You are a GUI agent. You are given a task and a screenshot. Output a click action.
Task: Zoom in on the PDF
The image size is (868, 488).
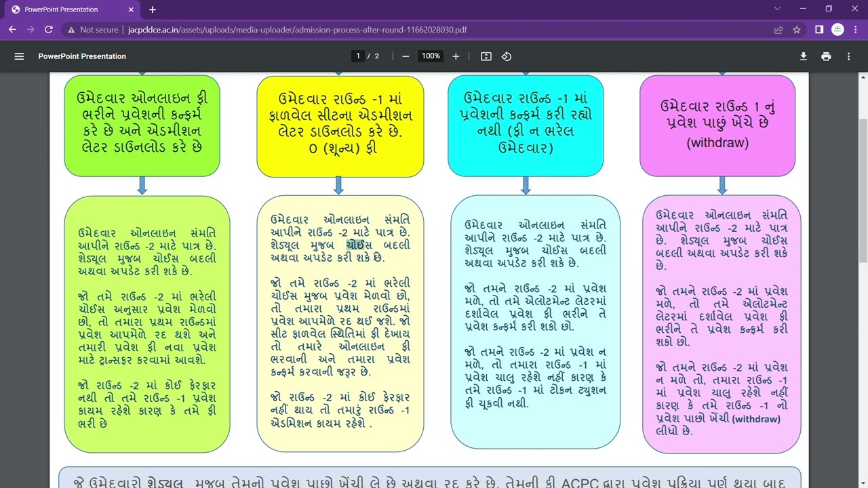(456, 56)
